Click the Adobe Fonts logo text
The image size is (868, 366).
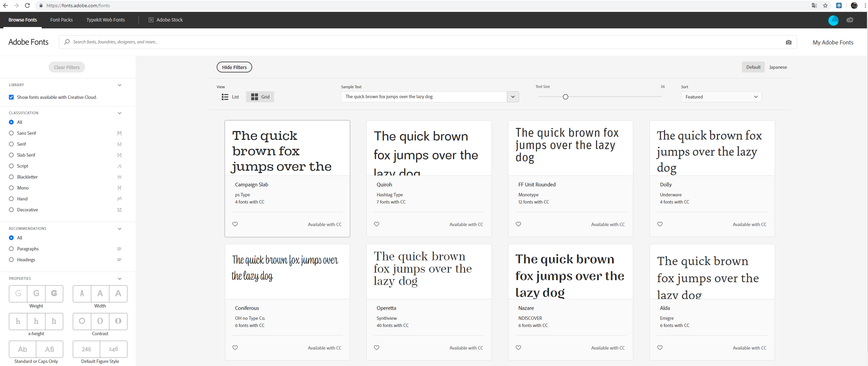tap(28, 42)
